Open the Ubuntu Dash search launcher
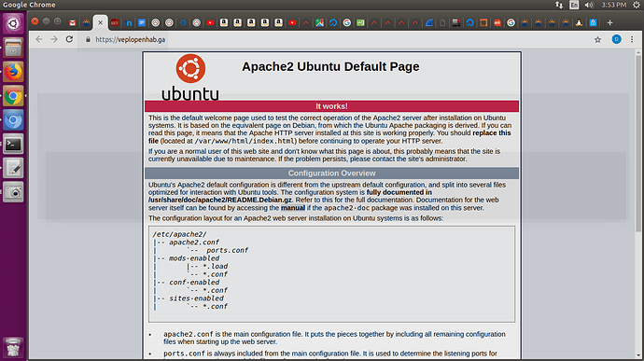 click(13, 23)
